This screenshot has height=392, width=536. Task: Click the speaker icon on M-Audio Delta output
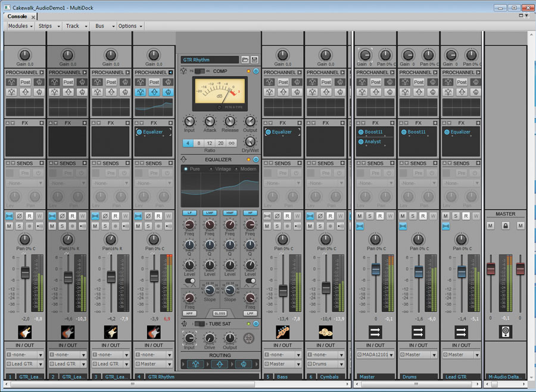505,332
